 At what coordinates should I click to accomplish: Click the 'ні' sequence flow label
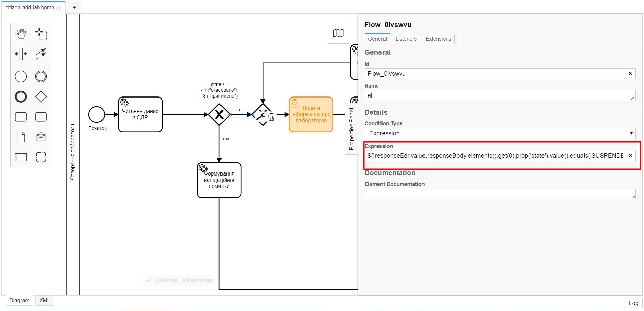pyautogui.click(x=241, y=110)
